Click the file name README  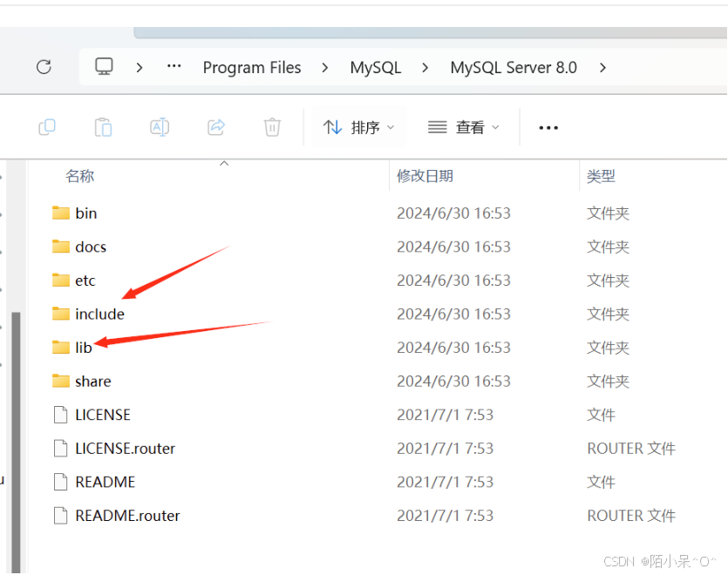click(105, 482)
